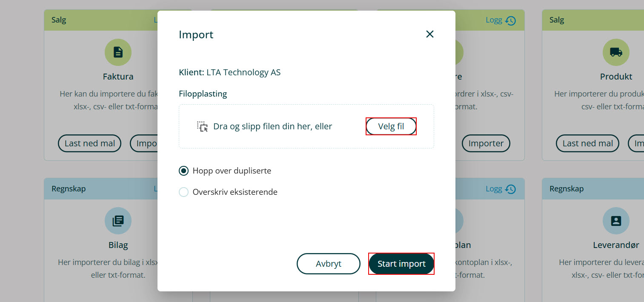The image size is (644, 302).
Task: Click the drag-and-drop file icon
Action: coord(202,126)
